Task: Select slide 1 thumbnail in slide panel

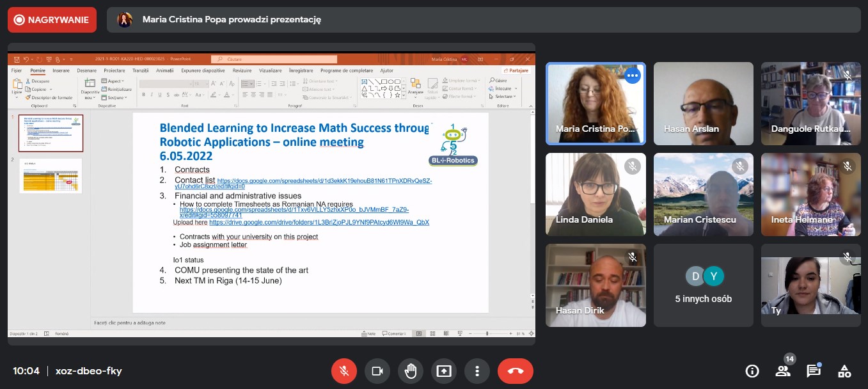Action: [x=51, y=133]
